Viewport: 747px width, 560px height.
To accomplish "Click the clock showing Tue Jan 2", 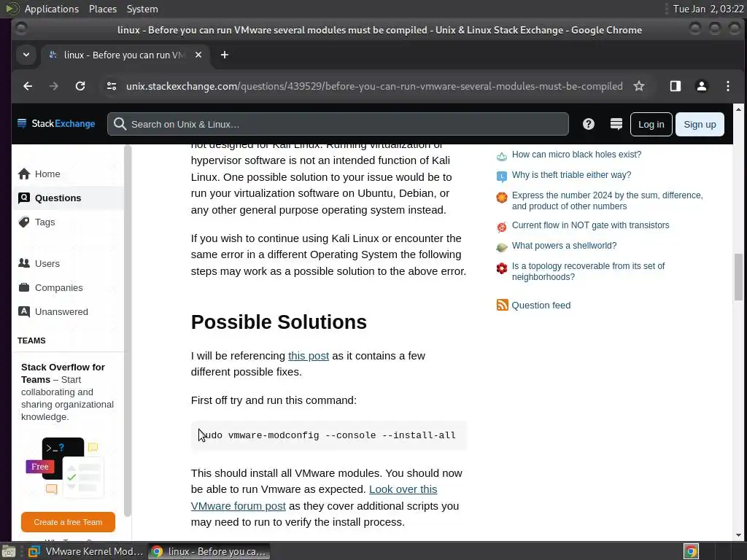I will pos(708,9).
